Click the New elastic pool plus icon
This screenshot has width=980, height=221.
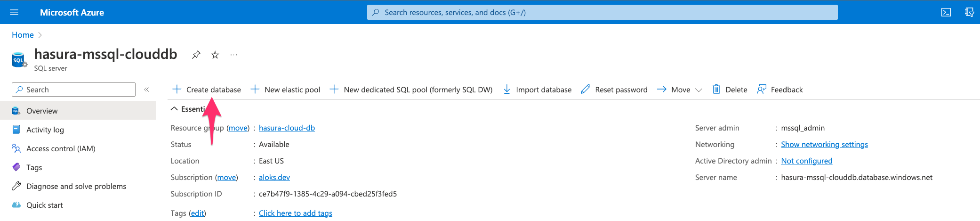(x=255, y=89)
